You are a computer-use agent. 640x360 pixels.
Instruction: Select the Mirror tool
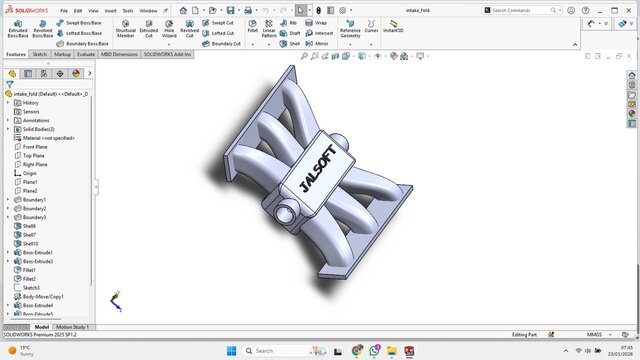pyautogui.click(x=317, y=43)
